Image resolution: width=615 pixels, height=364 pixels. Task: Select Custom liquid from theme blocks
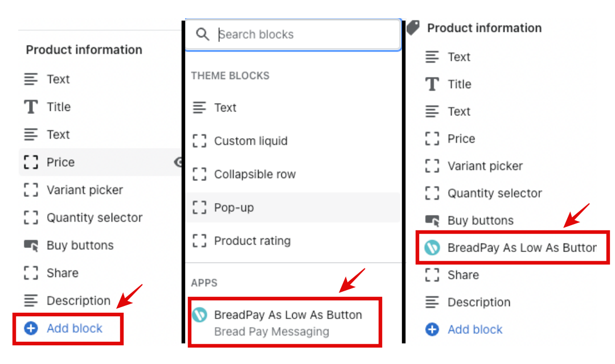251,141
